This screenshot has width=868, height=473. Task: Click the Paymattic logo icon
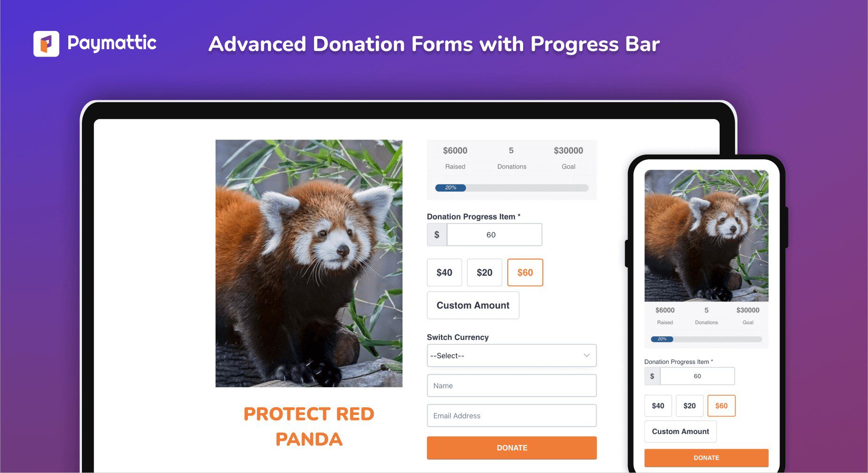[46, 44]
